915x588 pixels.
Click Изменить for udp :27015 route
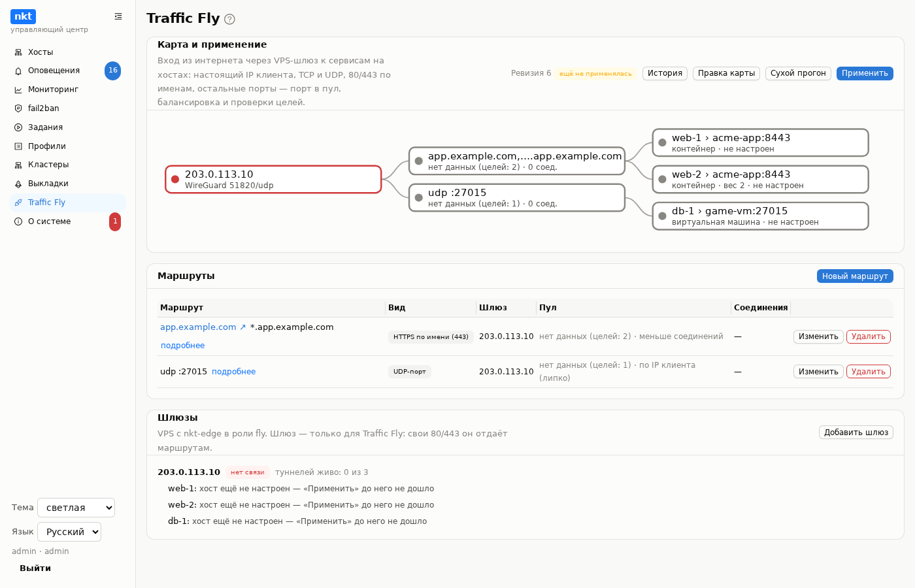818,372
